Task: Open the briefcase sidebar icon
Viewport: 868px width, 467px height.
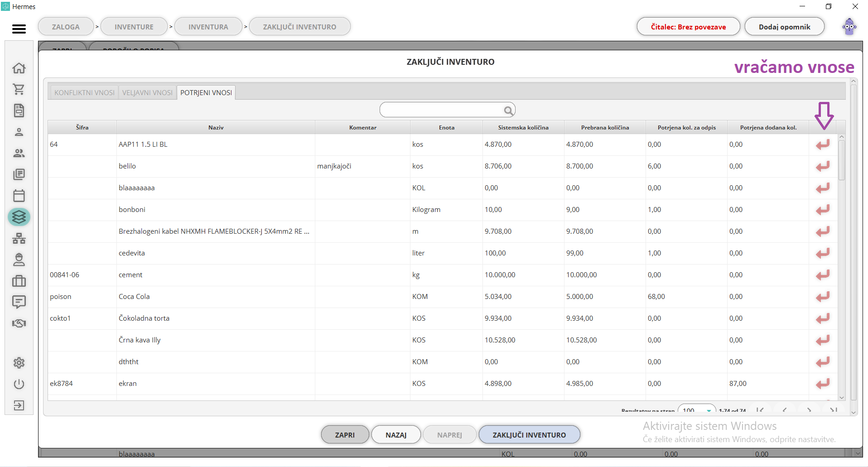Action: [x=19, y=281]
